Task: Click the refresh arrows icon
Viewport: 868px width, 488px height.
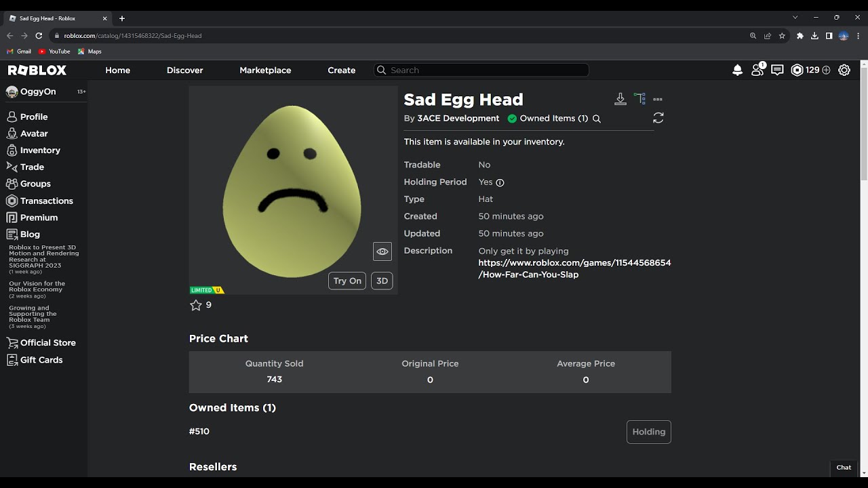Action: pos(658,118)
